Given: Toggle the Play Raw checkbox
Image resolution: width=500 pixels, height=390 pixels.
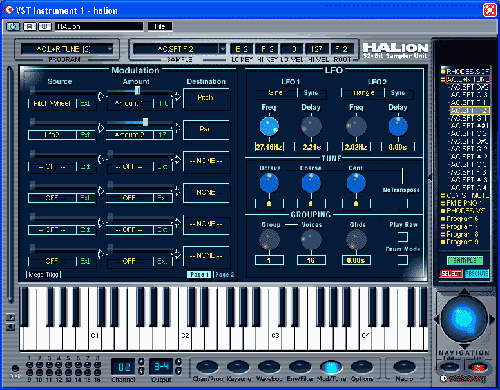Looking at the screenshot, I should [403, 237].
